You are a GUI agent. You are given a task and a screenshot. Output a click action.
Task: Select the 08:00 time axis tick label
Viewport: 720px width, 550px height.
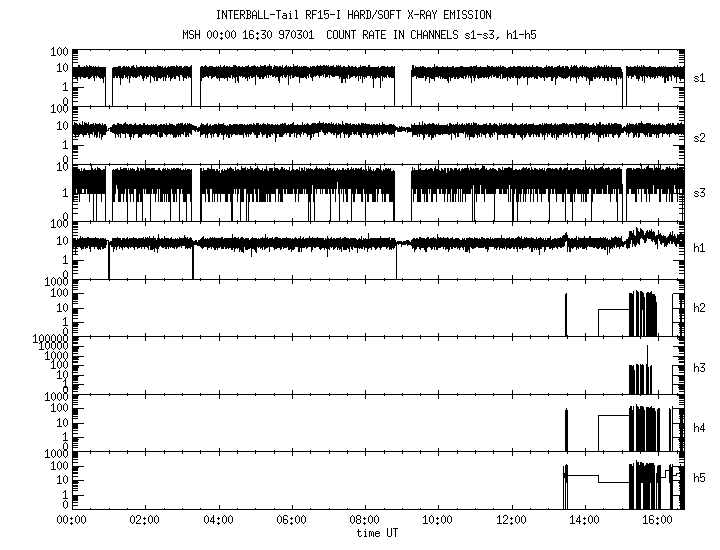tap(365, 520)
